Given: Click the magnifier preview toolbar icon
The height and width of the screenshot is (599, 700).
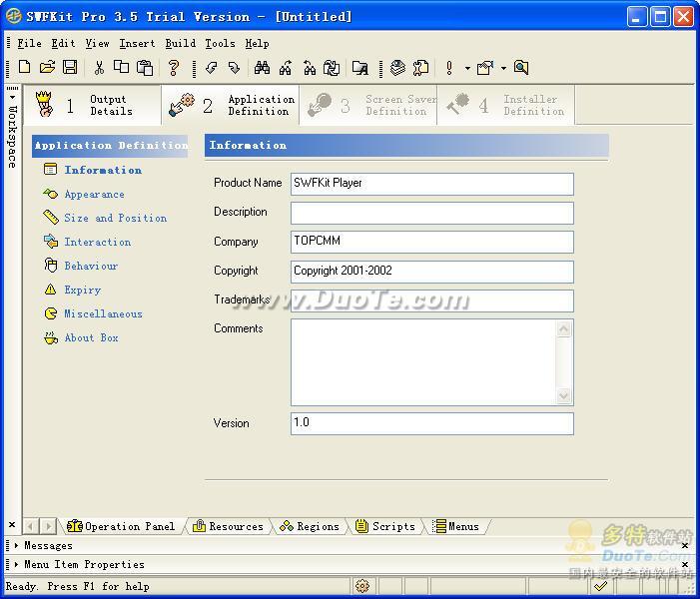Looking at the screenshot, I should 521,68.
